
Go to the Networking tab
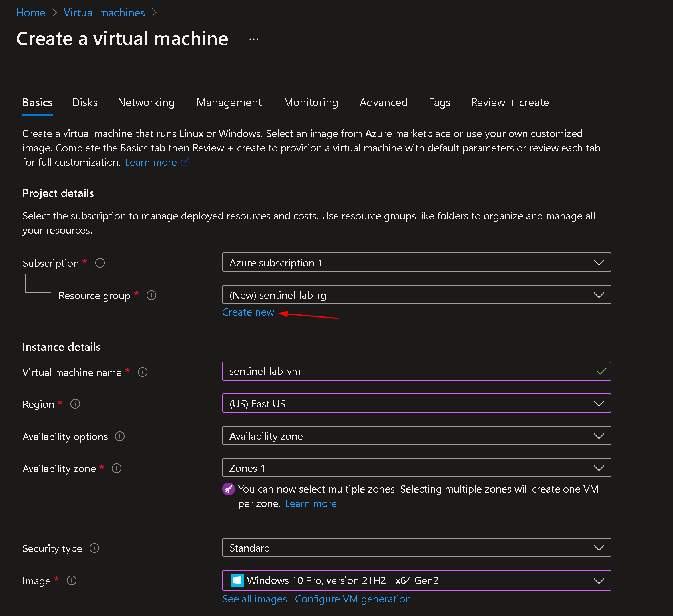tap(146, 103)
